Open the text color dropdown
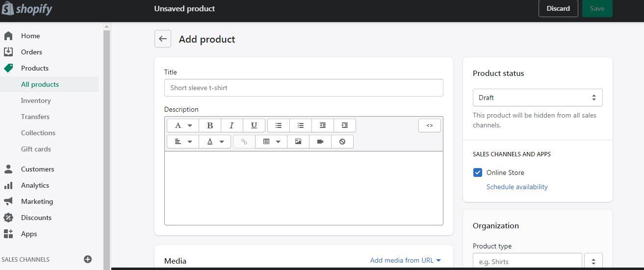 point(215,142)
